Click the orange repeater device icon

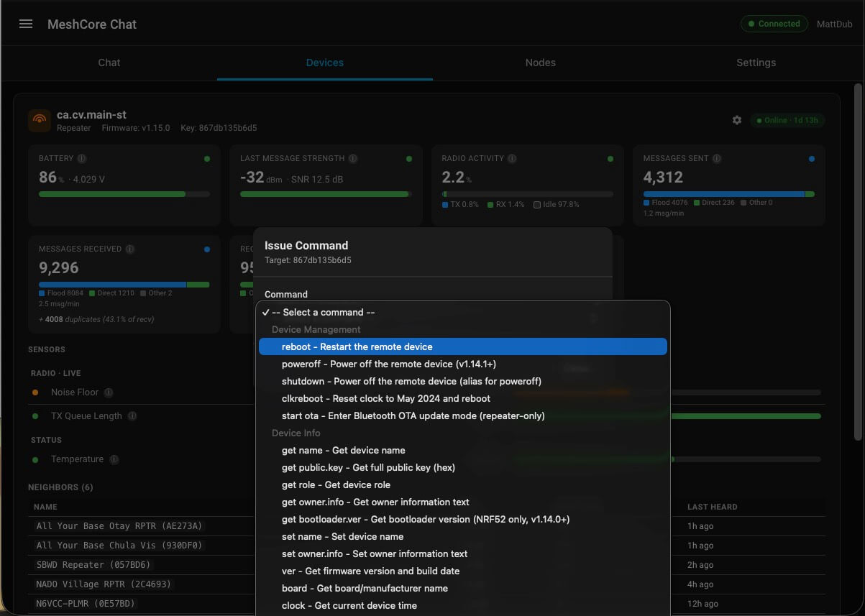pyautogui.click(x=40, y=120)
